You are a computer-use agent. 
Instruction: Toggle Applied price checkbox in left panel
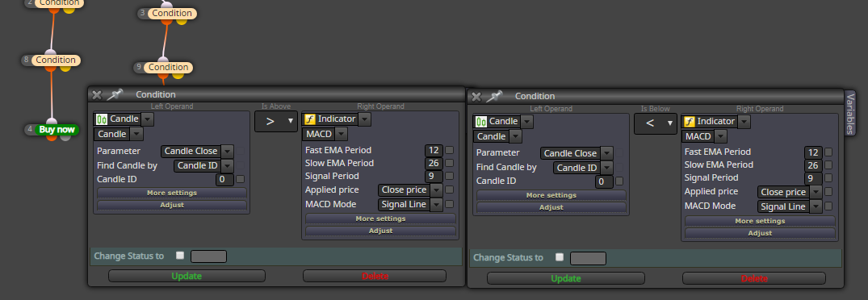pos(450,190)
